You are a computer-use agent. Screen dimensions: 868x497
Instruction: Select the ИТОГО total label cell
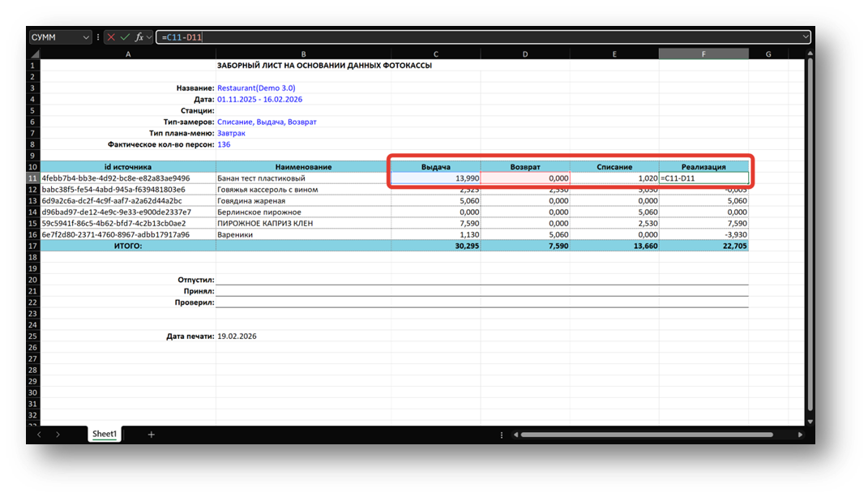tap(128, 246)
